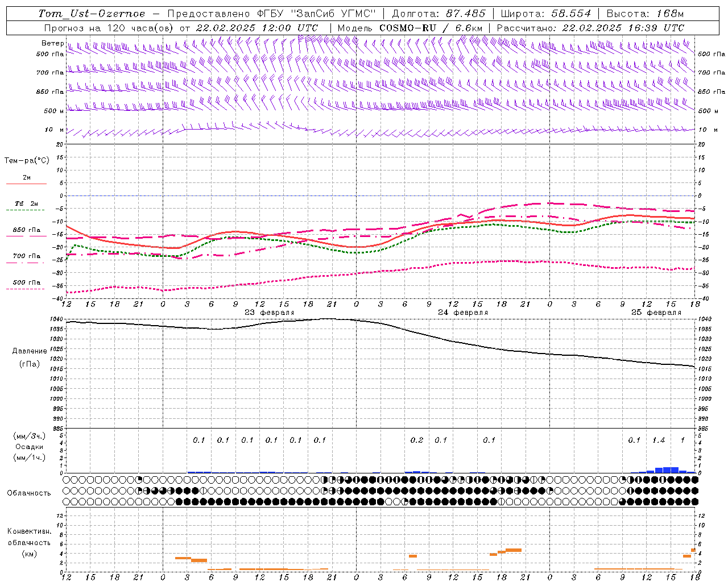Click the pink dotted 500 гПа temperature legend line
The image size is (728, 582).
pyautogui.click(x=26, y=289)
